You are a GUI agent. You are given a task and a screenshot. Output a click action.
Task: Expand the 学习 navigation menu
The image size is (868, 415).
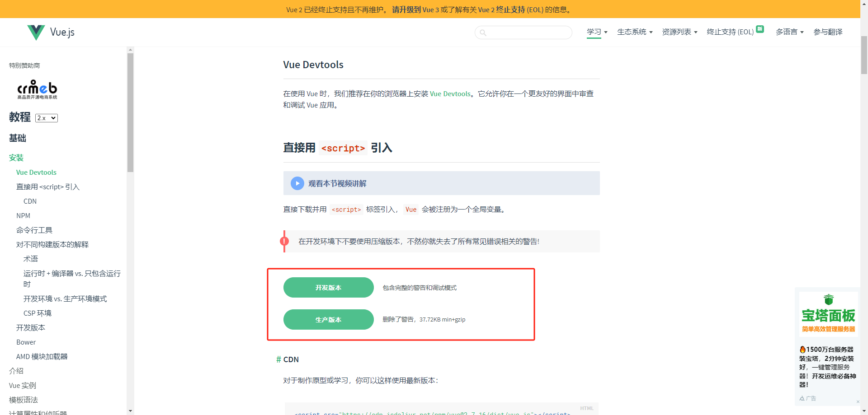[x=597, y=32]
